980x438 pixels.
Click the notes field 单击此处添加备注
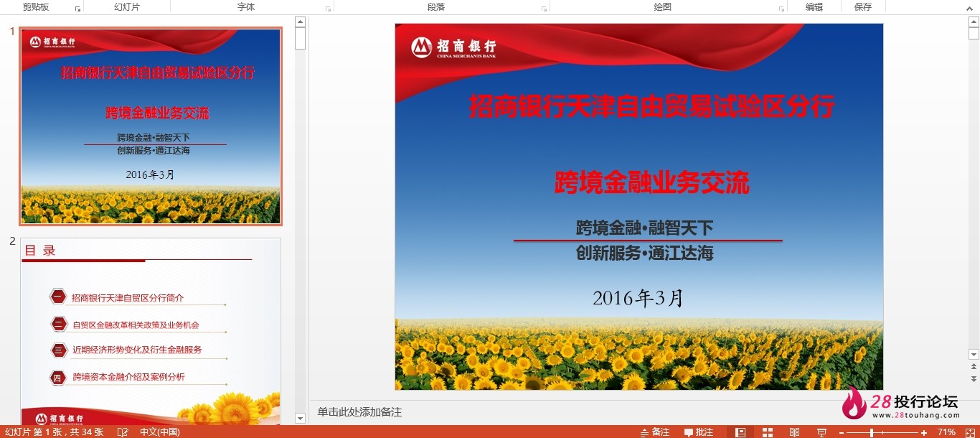point(359,412)
